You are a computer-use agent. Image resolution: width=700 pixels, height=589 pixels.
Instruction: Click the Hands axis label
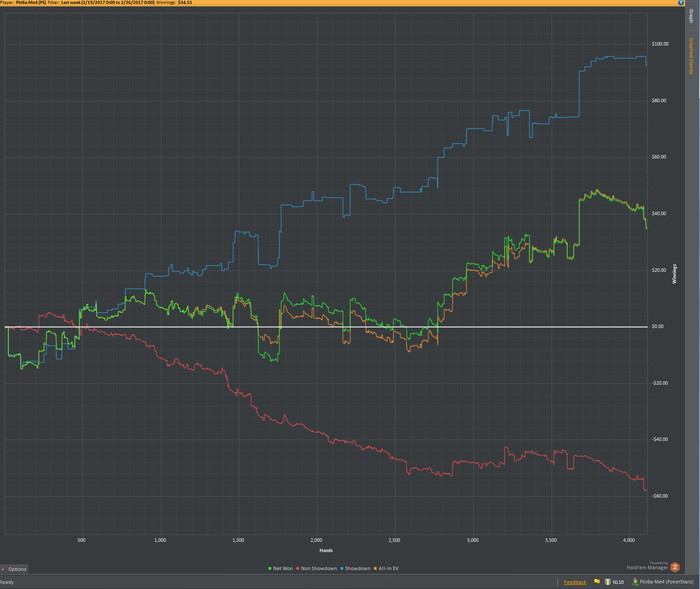326,551
